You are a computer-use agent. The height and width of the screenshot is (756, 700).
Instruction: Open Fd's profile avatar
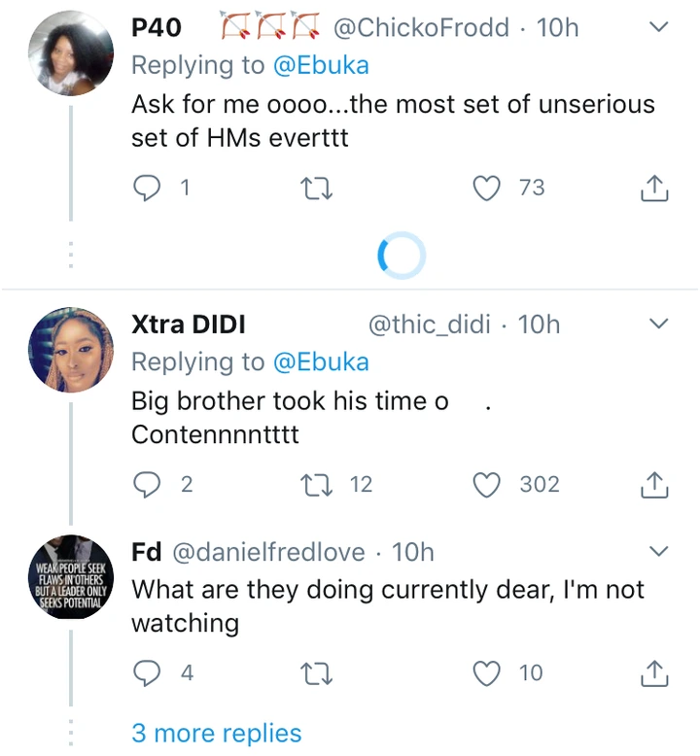coord(71,578)
